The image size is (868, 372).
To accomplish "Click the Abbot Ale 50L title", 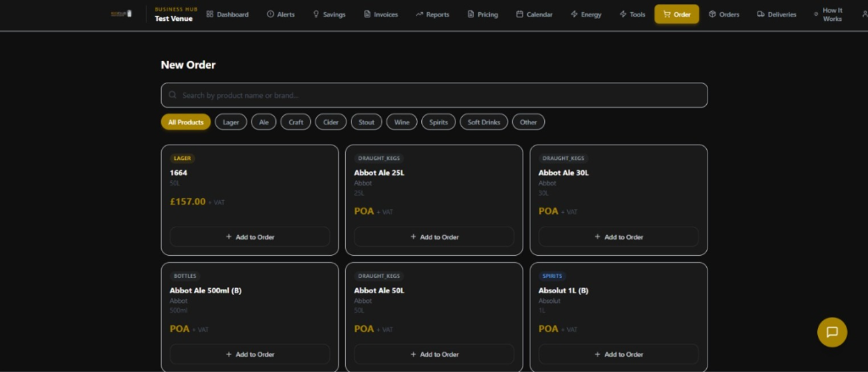I will [x=379, y=290].
